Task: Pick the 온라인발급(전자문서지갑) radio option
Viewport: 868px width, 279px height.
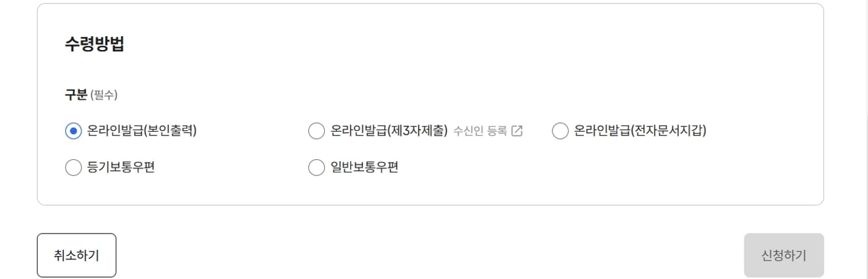Action: tap(560, 131)
